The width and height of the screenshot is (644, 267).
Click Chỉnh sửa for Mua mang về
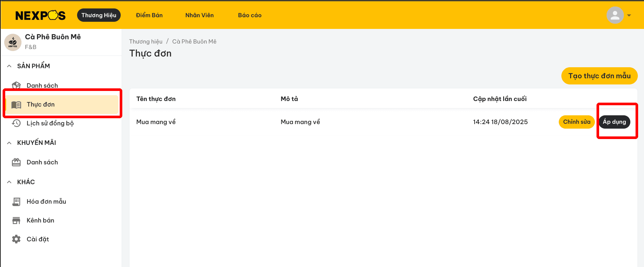[x=577, y=122]
